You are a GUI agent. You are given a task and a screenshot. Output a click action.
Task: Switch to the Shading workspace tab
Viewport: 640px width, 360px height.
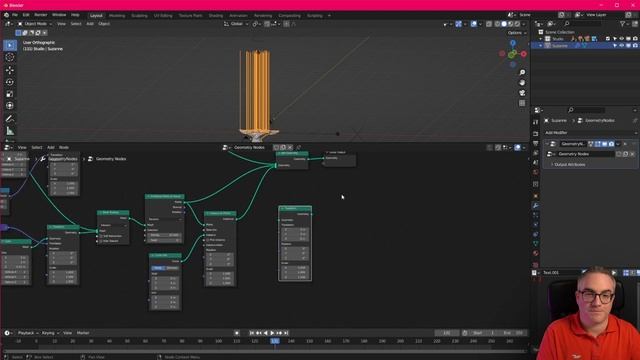[216, 16]
